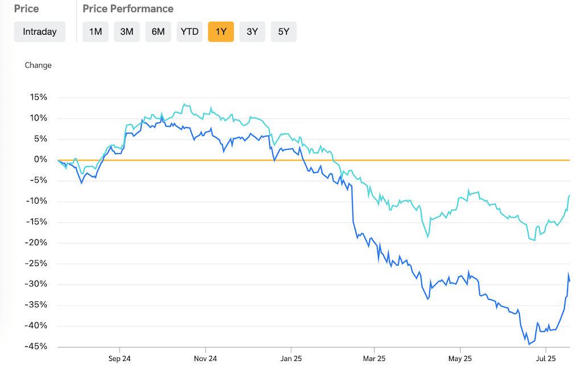Click the 15% y-axis label

tap(39, 97)
